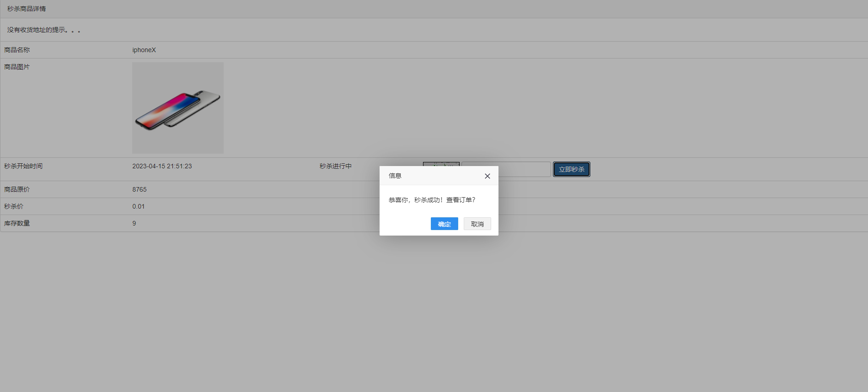Click the original price value 8765
The image size is (868, 392).
pyautogui.click(x=139, y=189)
